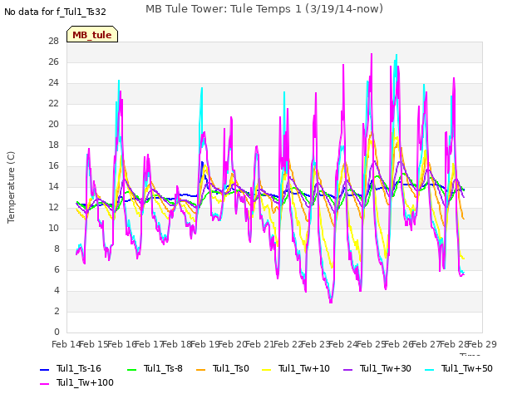
Task: Select the Tul1_Ts-16 legend label
Action: pos(79,369)
